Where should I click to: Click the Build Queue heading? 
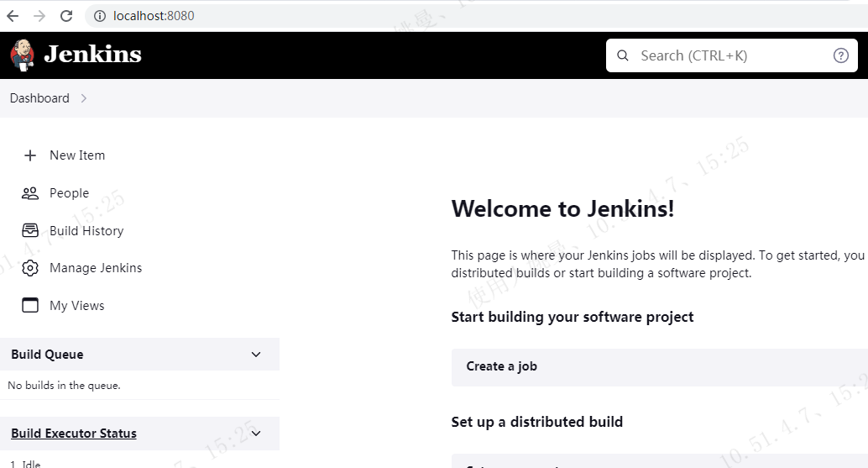click(x=47, y=355)
